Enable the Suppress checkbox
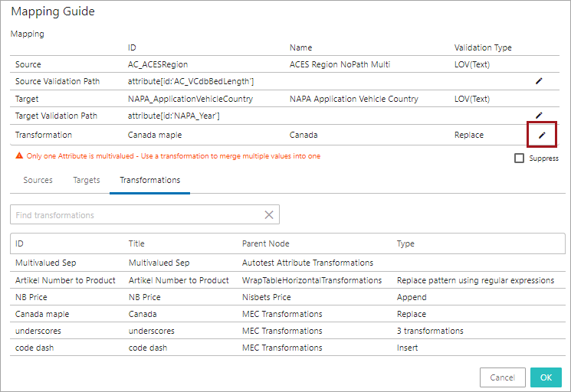Image resolution: width=571 pixels, height=392 pixels. point(520,158)
